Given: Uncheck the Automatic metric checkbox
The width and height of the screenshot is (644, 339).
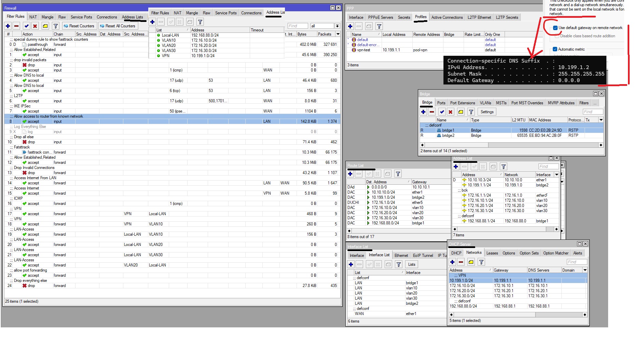Looking at the screenshot, I should point(555,49).
